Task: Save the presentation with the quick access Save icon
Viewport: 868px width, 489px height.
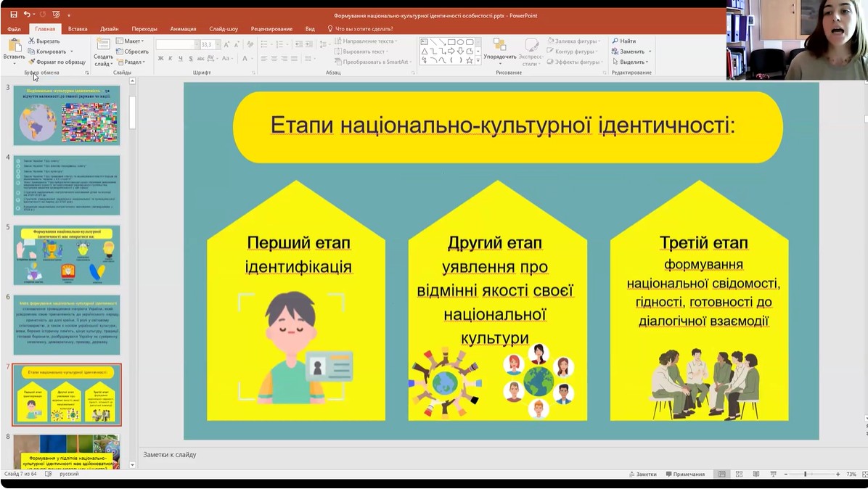Action: click(x=14, y=15)
